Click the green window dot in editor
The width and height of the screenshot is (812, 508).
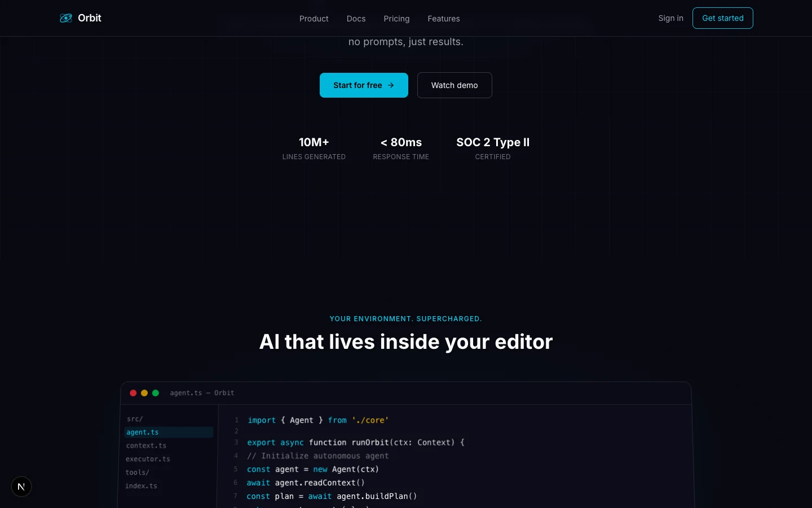pyautogui.click(x=156, y=393)
